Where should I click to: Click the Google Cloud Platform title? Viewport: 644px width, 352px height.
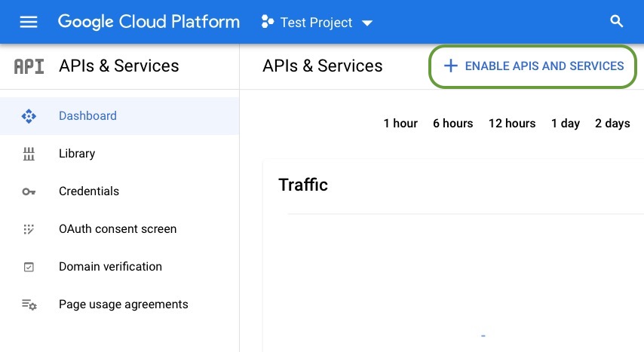pyautogui.click(x=149, y=22)
